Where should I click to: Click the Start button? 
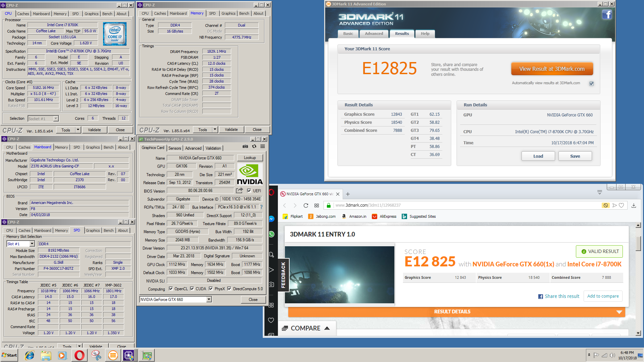(9, 355)
